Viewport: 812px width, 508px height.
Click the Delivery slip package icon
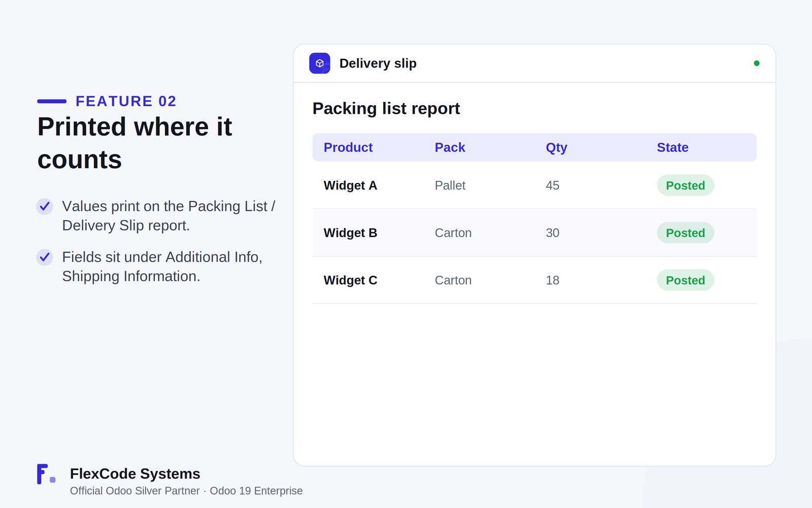(x=320, y=63)
